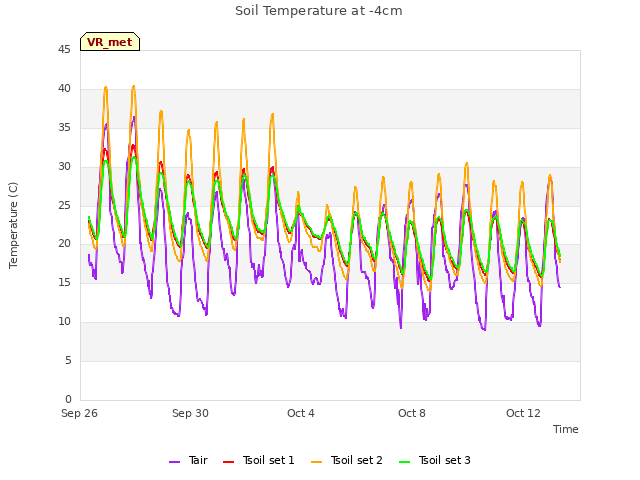
Task: Click the 40 y-axis tick label
Action: coord(64,88)
